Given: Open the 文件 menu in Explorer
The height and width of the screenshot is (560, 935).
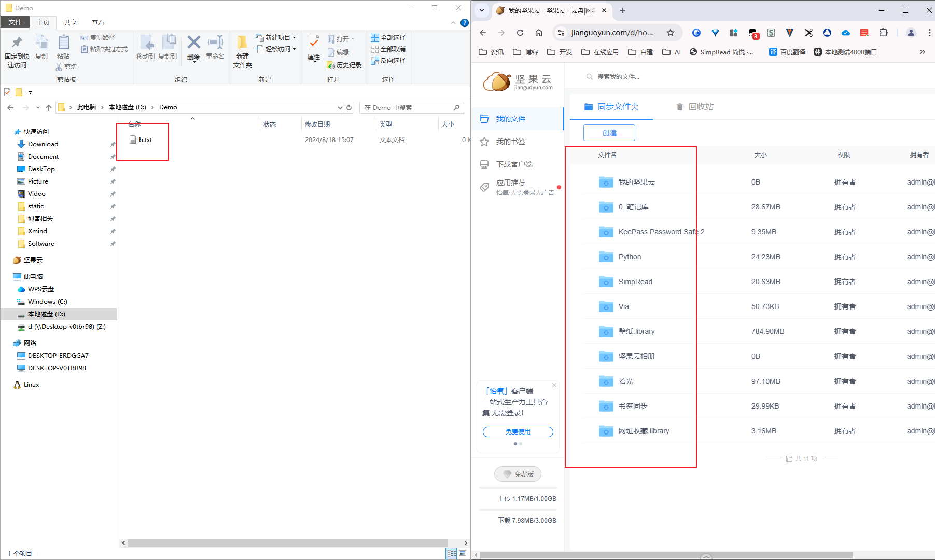Looking at the screenshot, I should (x=15, y=22).
